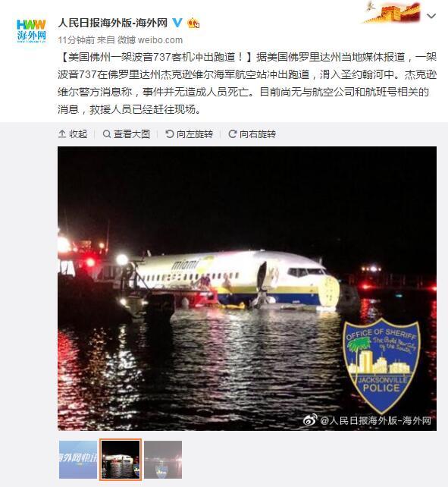Viewport: 448px width, 487px height.
Task: Click the membership crown badge icon
Action: pyautogui.click(x=193, y=23)
